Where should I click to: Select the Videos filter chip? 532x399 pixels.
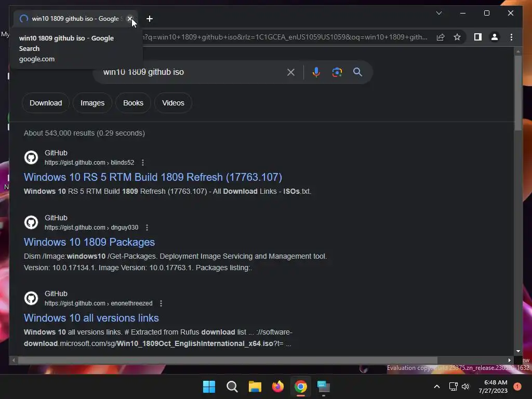[x=173, y=103]
